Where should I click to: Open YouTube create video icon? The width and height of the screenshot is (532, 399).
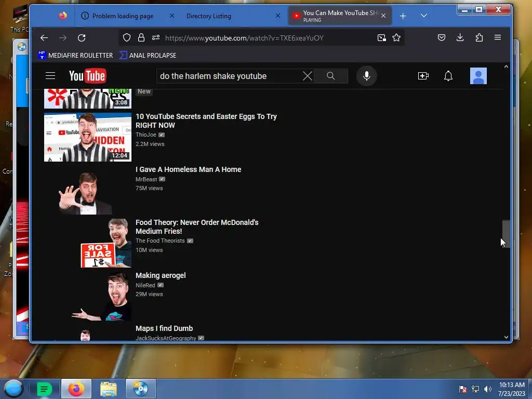423,76
